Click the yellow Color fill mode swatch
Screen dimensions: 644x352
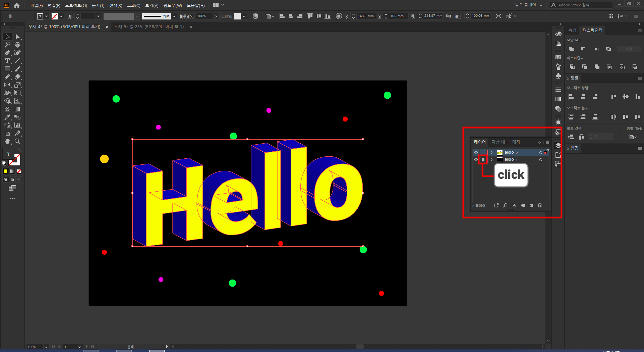point(5,171)
